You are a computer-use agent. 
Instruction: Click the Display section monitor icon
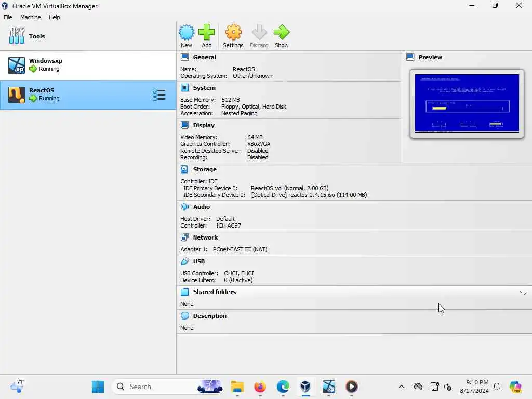[x=184, y=125]
